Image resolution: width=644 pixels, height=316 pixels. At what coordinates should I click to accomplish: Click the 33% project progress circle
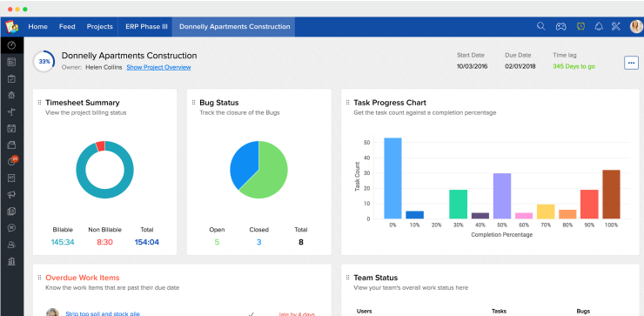click(x=44, y=62)
